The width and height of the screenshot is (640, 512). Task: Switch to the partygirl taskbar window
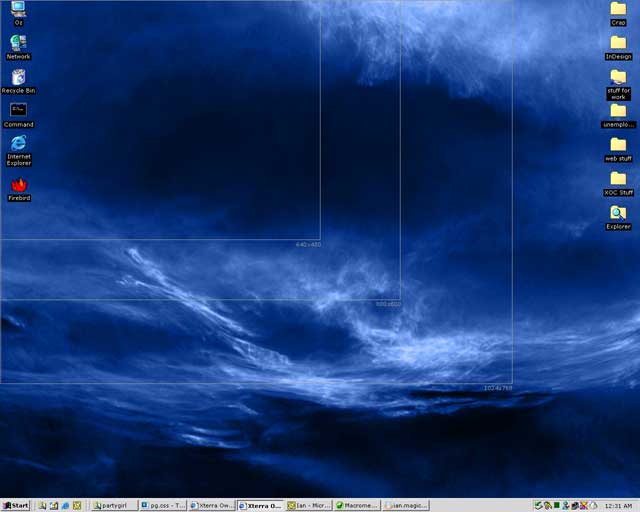pos(114,505)
